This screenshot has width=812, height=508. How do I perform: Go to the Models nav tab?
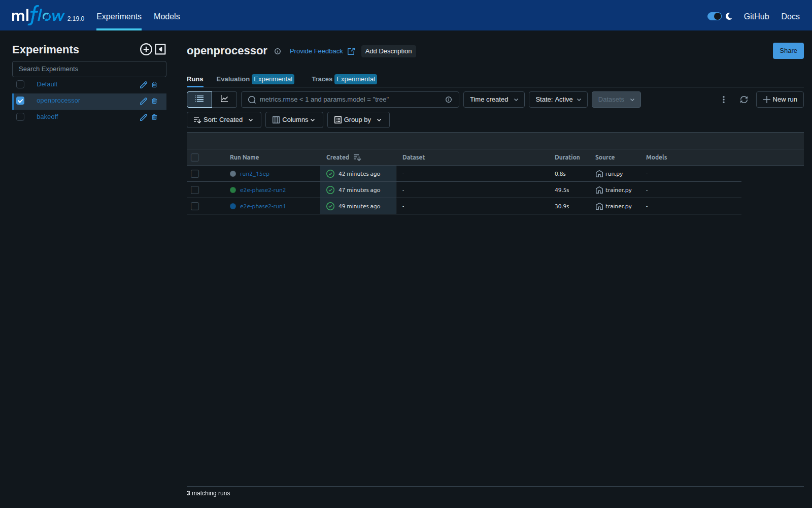167,16
